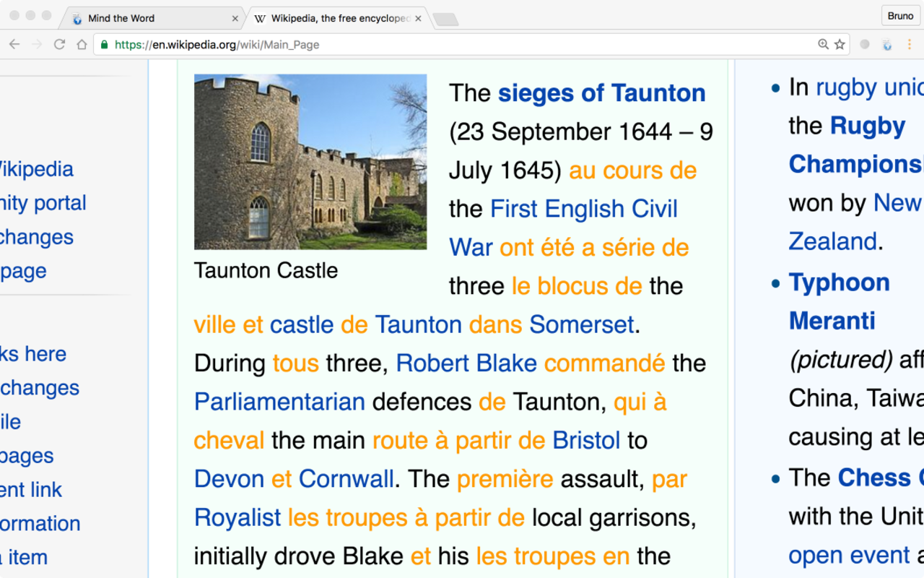
Task: Open the "First English Civil" link
Action: 583,209
